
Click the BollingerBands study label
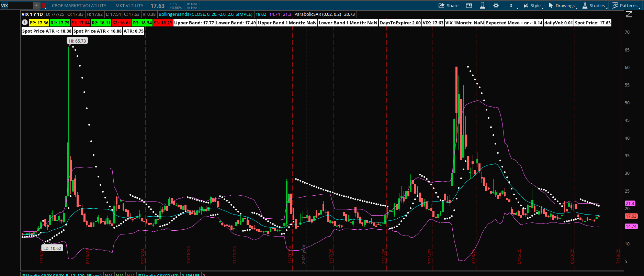tap(206, 14)
